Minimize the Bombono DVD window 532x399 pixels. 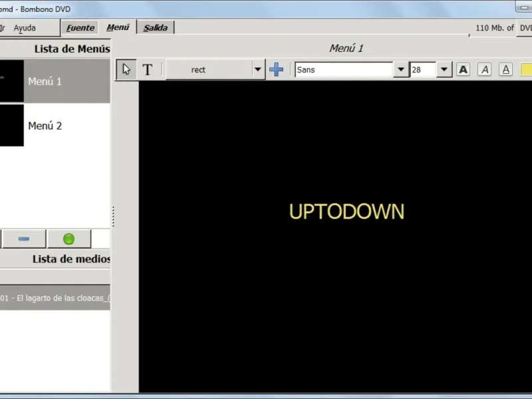[x=524, y=7]
